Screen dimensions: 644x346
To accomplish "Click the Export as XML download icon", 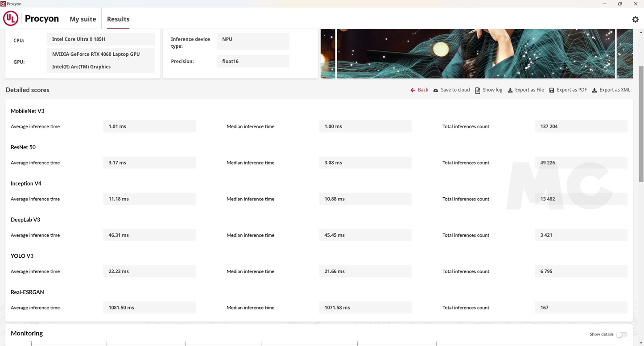I will coord(594,90).
